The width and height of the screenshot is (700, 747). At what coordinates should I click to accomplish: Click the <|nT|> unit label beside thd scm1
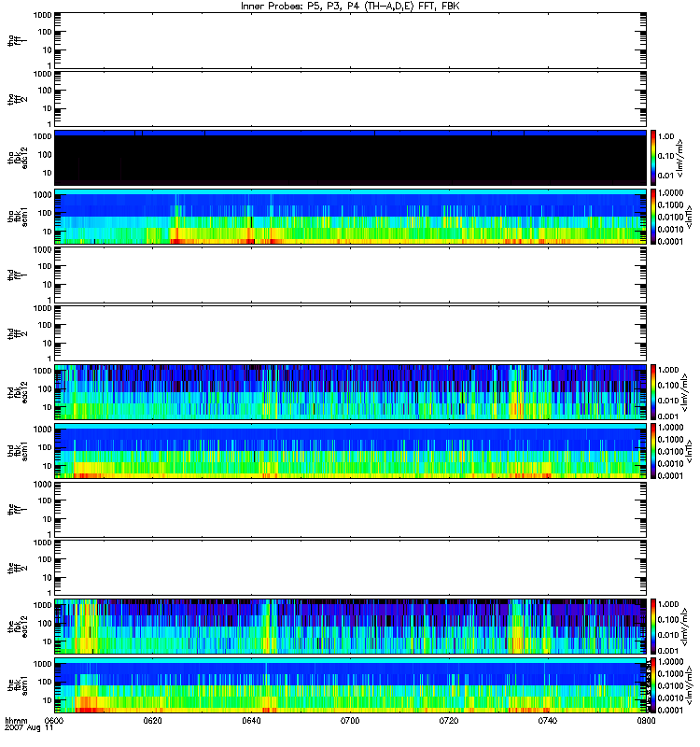(688, 451)
